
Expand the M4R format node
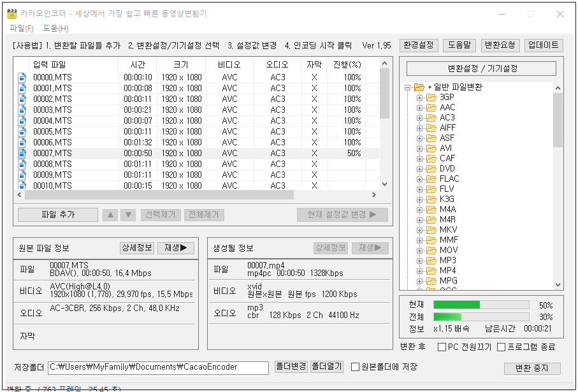point(419,220)
